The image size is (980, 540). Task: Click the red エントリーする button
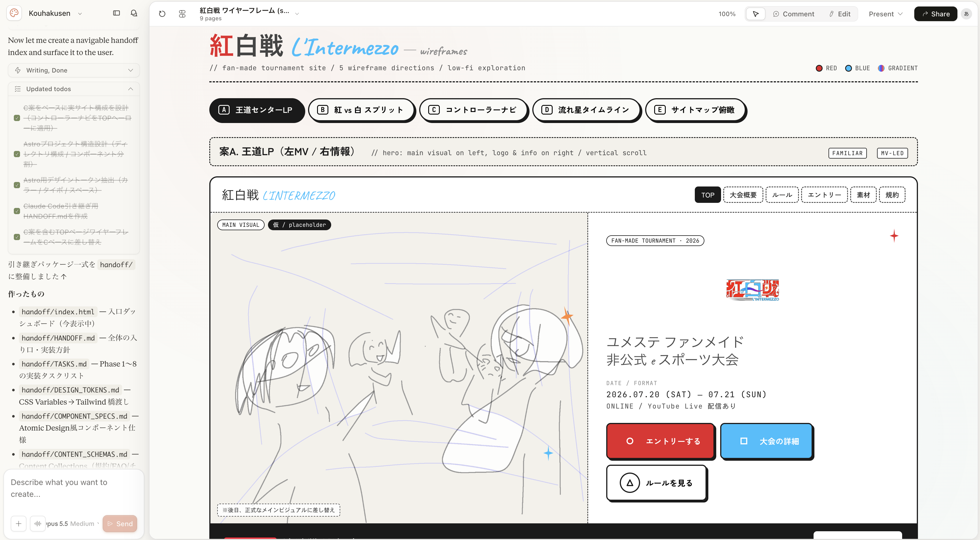coord(660,441)
